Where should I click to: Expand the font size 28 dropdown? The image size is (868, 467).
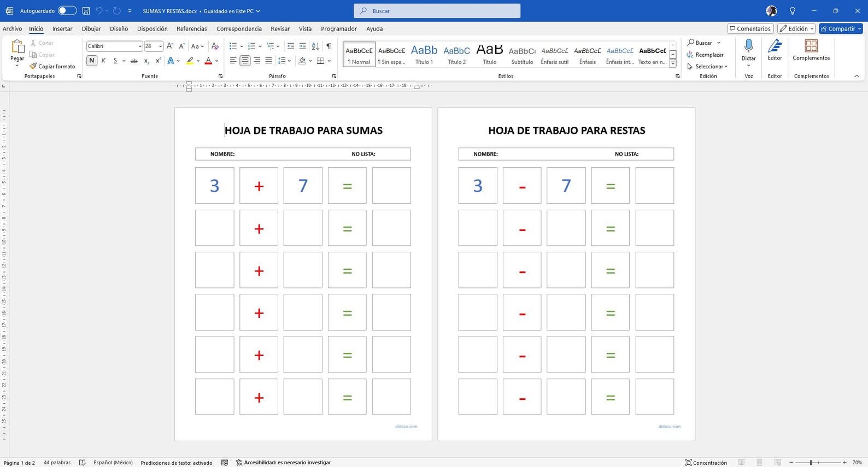[160, 46]
